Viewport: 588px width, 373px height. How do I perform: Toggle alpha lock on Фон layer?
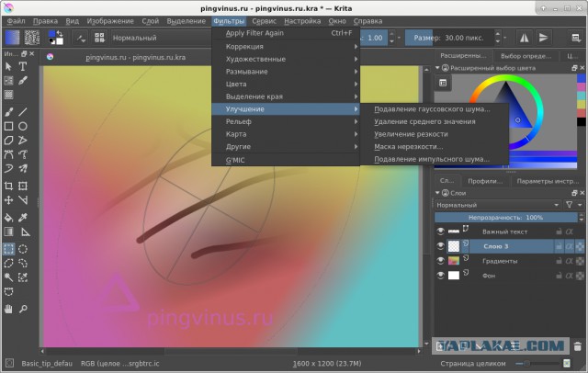tap(570, 276)
